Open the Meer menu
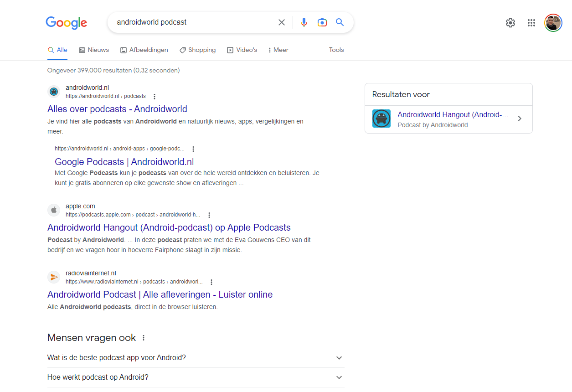 [278, 50]
